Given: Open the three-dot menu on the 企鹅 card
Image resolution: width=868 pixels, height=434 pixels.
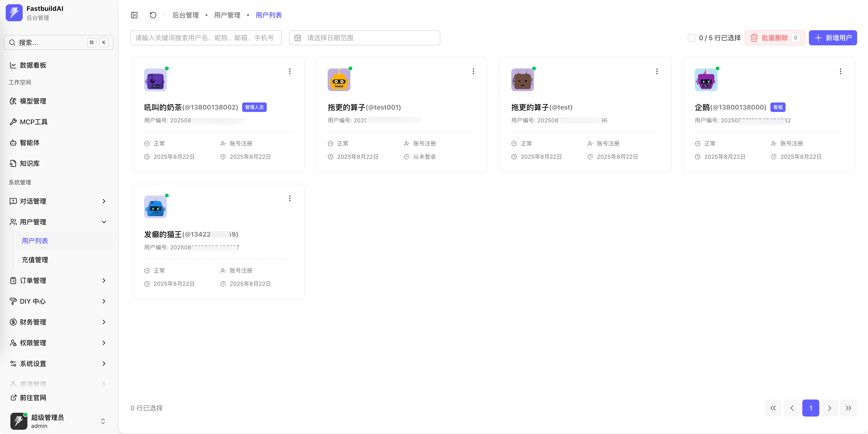Looking at the screenshot, I should [840, 71].
